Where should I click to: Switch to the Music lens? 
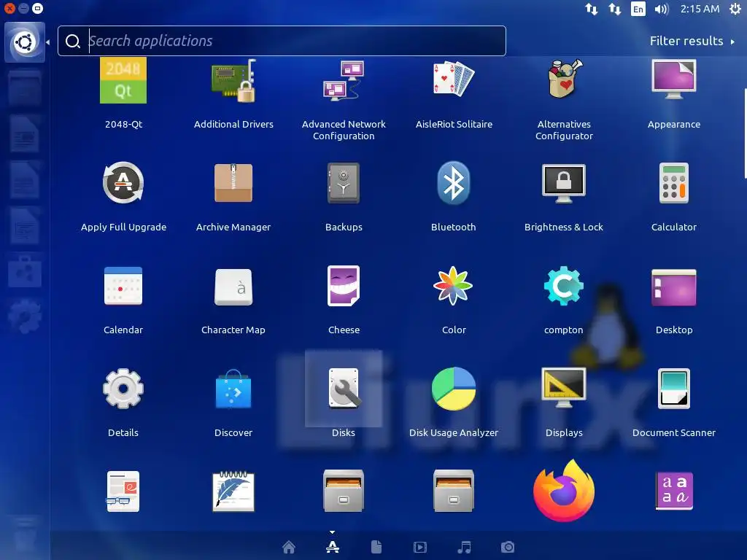[464, 547]
